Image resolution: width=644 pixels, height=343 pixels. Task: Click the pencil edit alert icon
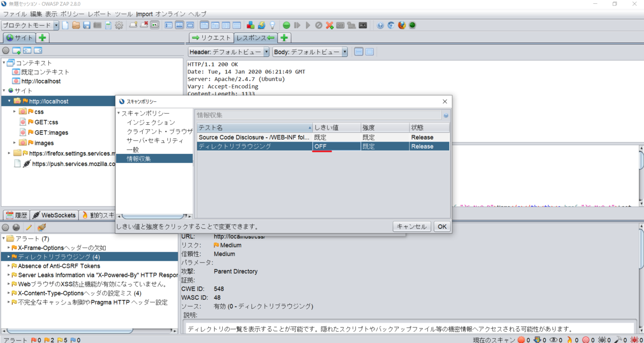pos(29,228)
